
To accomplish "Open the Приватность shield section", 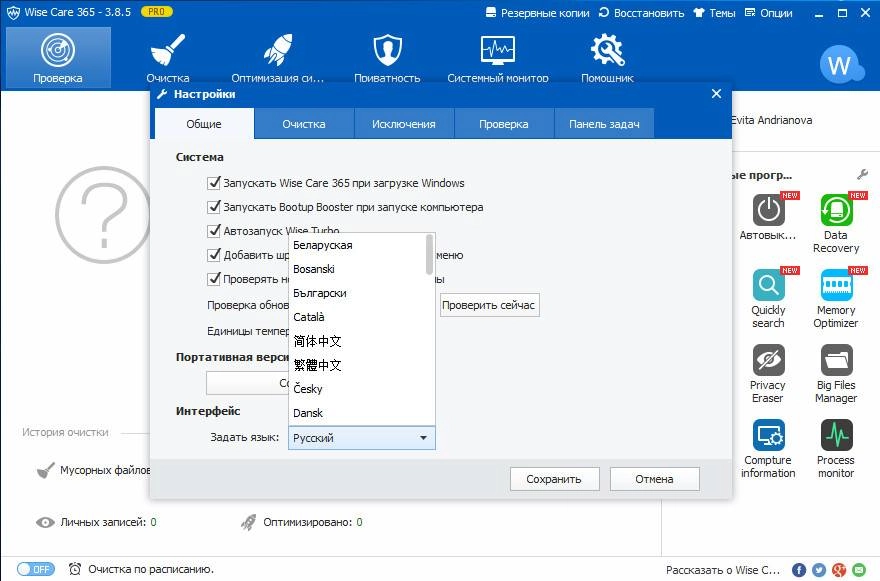I will (x=387, y=57).
